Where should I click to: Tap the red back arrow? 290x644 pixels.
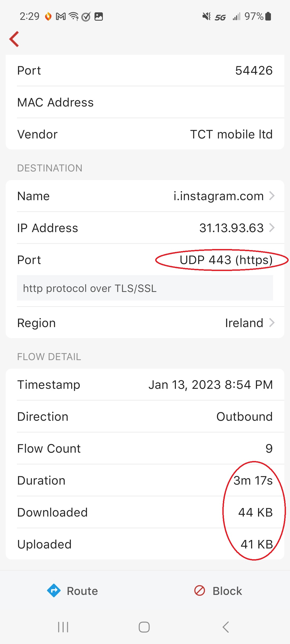[x=14, y=39]
